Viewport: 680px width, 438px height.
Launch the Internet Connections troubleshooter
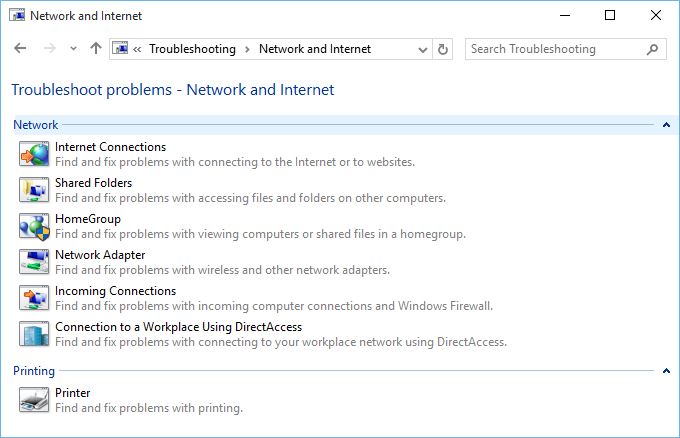tap(111, 147)
